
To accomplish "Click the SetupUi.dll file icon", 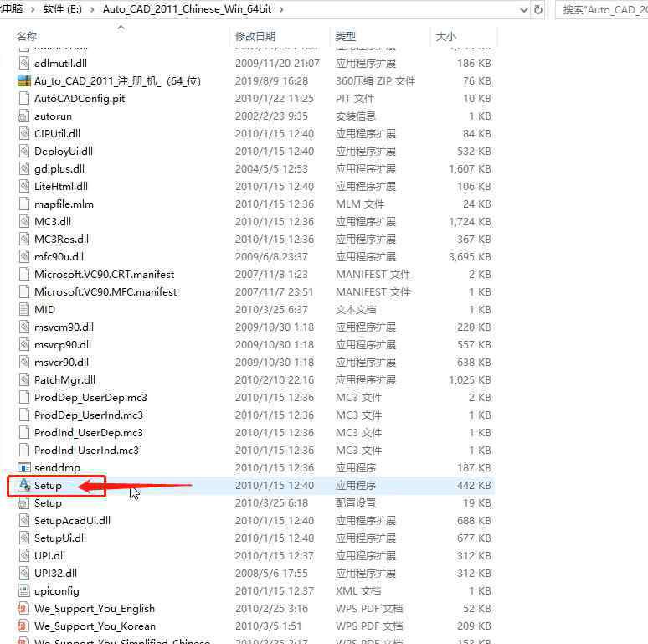I will (24, 538).
